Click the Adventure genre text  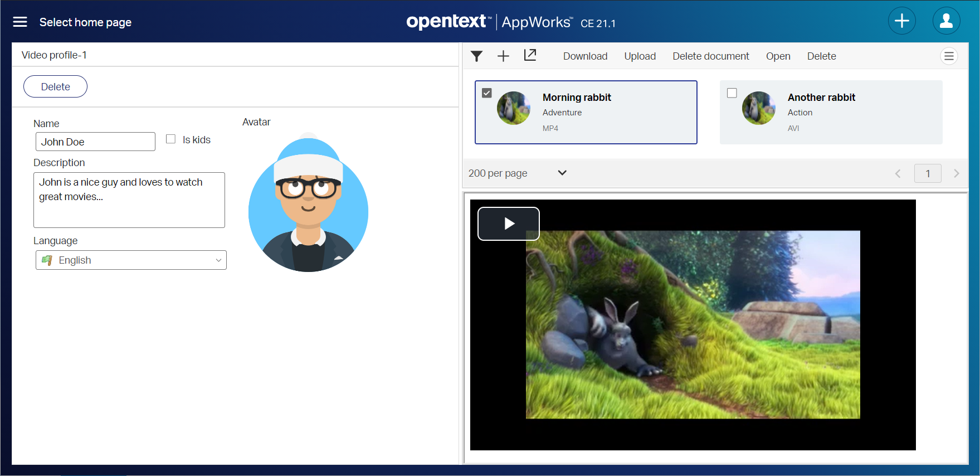[562, 113]
